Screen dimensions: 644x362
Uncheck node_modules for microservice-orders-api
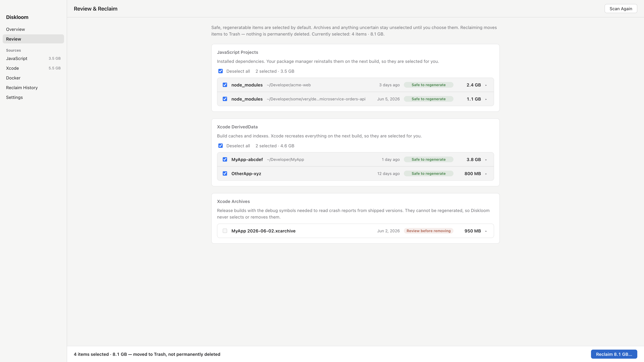(x=225, y=99)
